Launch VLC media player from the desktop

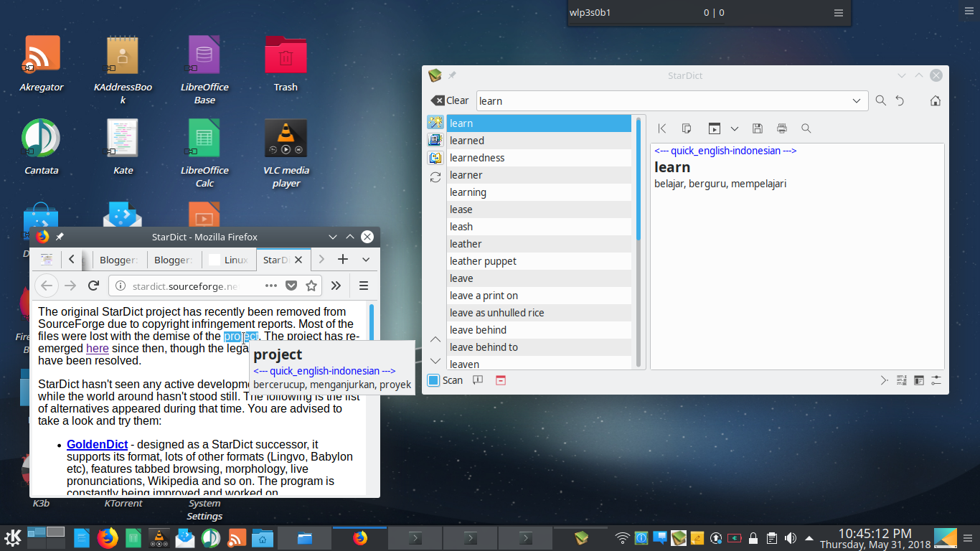(x=286, y=138)
